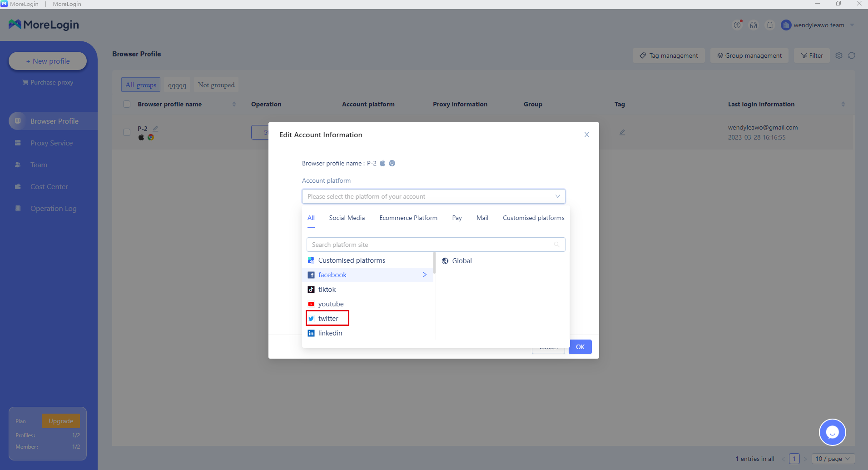This screenshot has height=470, width=868.
Task: Open Group management
Action: (x=749, y=55)
